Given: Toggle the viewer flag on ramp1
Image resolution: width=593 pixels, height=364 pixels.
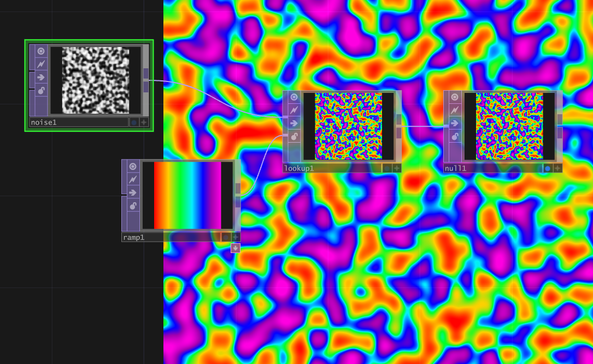Looking at the screenshot, I should 133,167.
